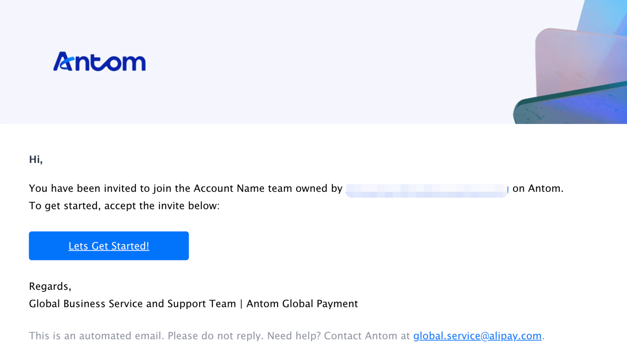Click "on Antom." after the blurred owner

[538, 188]
